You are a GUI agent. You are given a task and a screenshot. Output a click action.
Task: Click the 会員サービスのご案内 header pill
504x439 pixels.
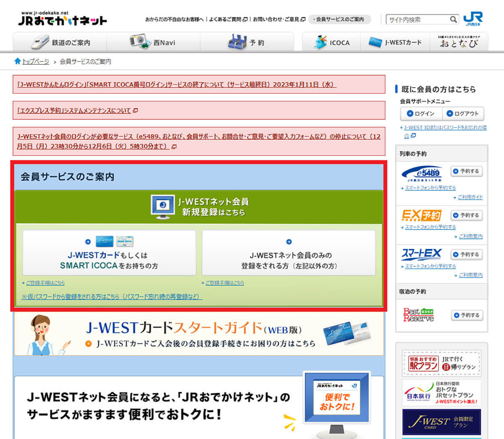point(339,19)
